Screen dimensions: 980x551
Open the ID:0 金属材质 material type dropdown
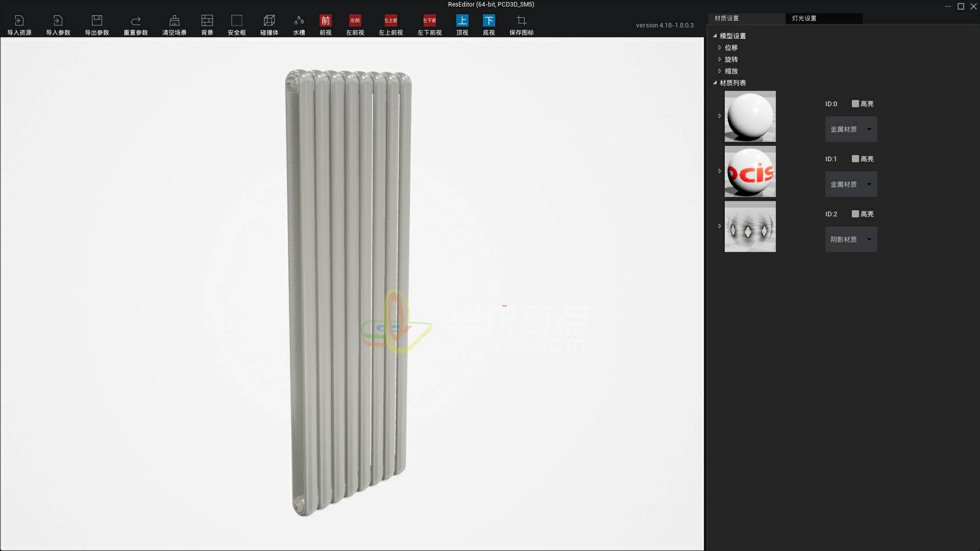[851, 129]
